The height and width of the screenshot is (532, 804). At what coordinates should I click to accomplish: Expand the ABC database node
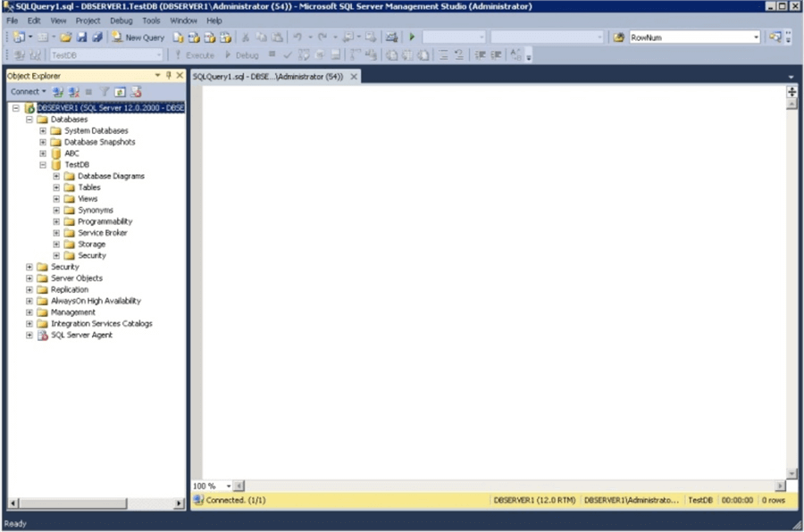43,154
